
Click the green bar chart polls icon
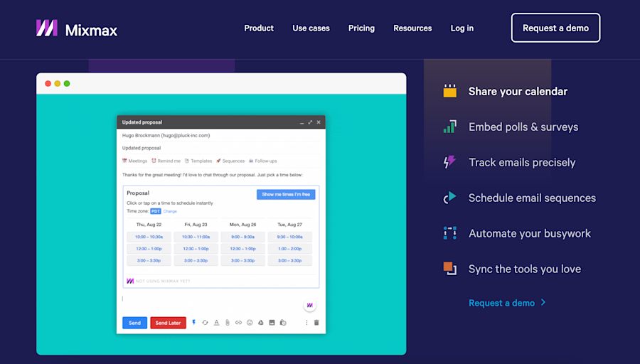pyautogui.click(x=450, y=127)
